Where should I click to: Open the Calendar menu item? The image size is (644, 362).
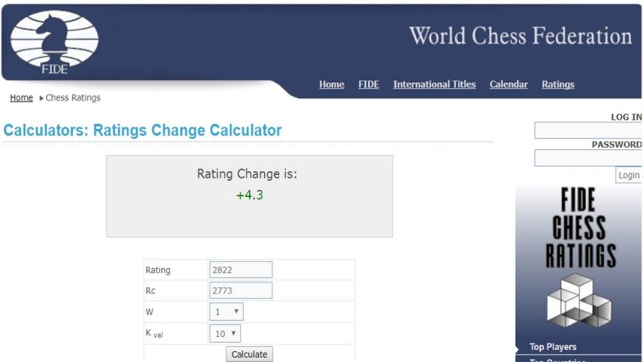pyautogui.click(x=508, y=84)
